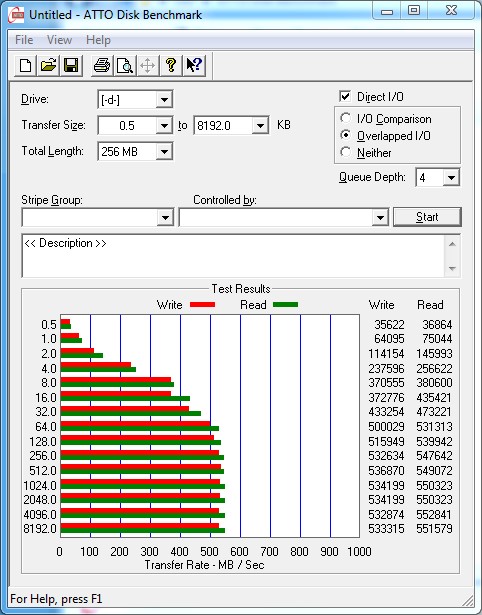Activate the context help arrow icon
Viewport: 482px width, 615px height.
194,65
